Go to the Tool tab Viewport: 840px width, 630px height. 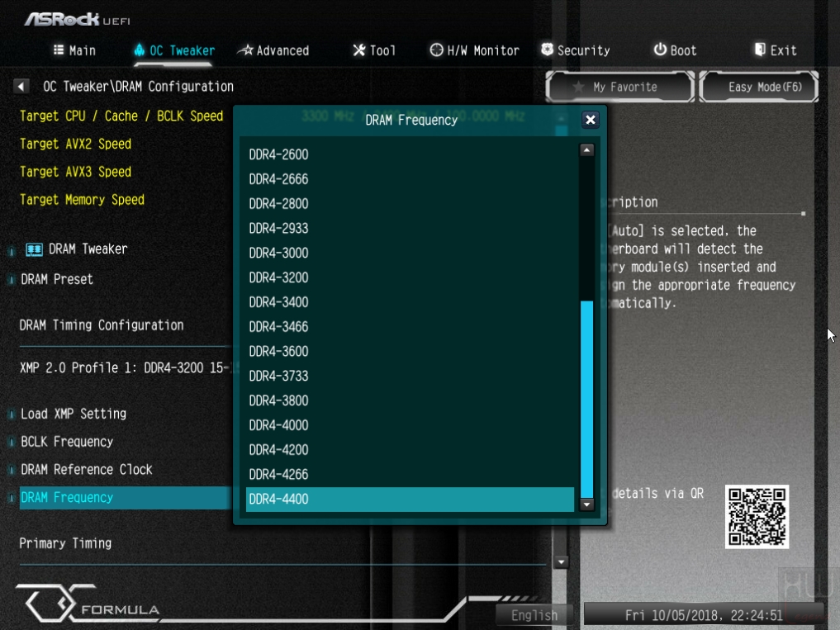(374, 50)
